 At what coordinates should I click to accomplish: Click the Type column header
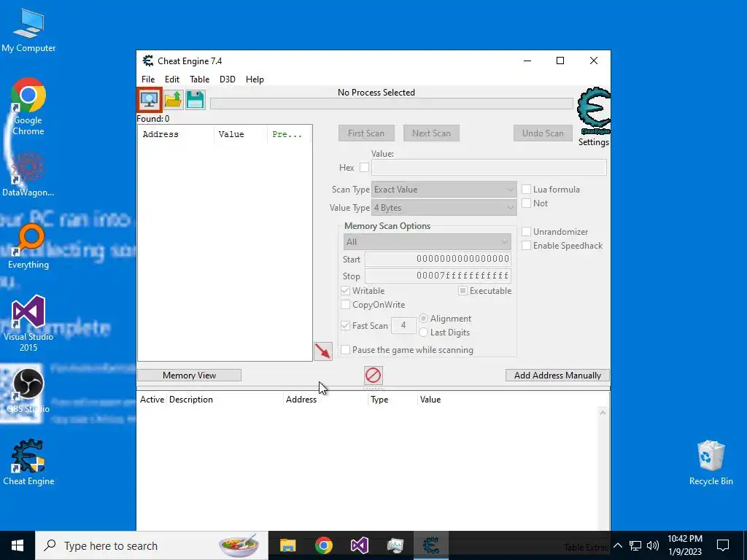pyautogui.click(x=393, y=400)
